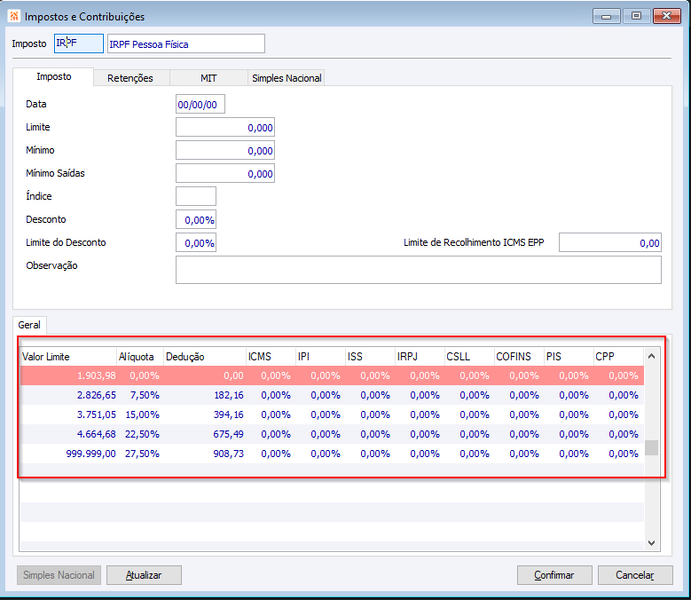Click the table scroll down arrow
The image size is (691, 600).
point(652,543)
